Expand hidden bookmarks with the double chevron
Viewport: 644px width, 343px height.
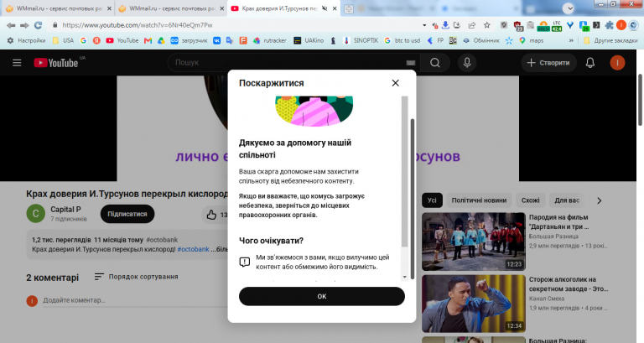571,40
